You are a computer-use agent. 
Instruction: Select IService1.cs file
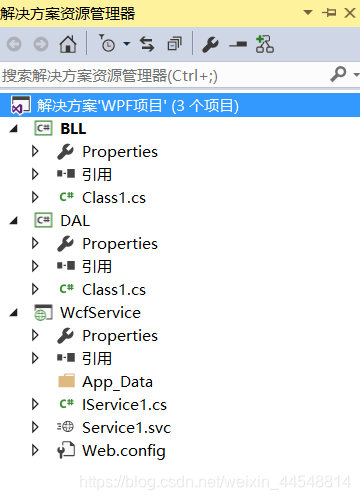point(124,405)
